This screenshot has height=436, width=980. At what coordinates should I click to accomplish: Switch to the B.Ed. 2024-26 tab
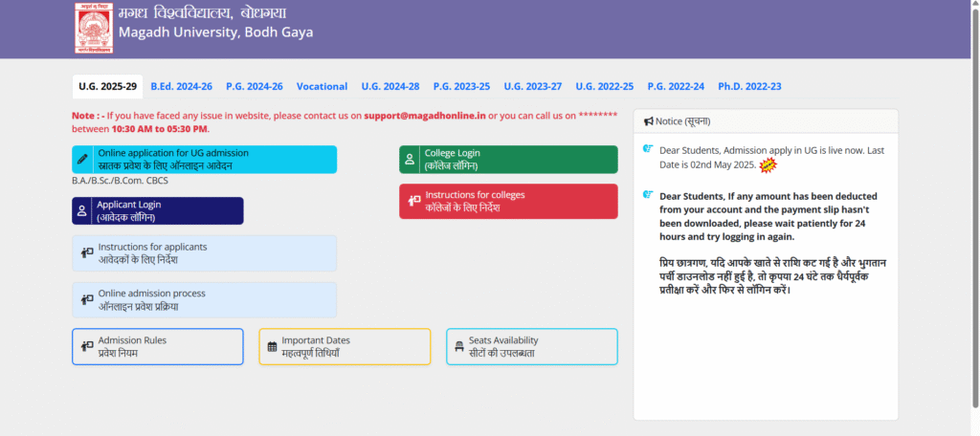tap(181, 86)
